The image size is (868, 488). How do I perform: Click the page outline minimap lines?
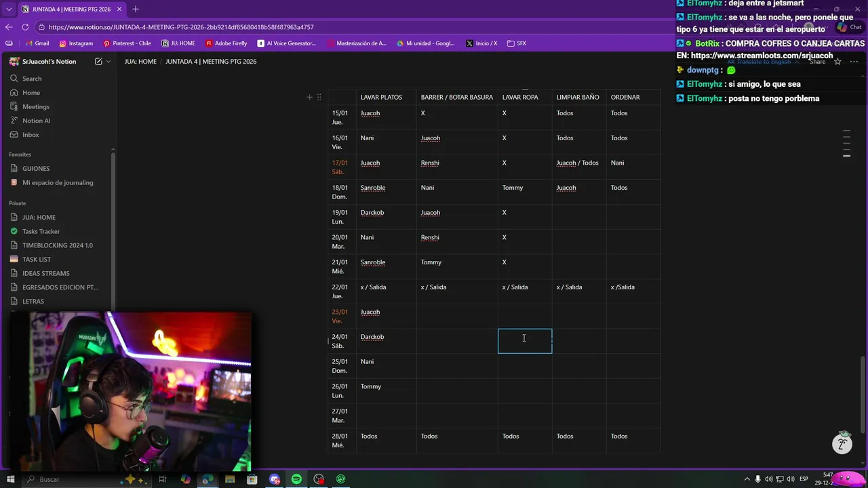pyautogui.click(x=846, y=143)
